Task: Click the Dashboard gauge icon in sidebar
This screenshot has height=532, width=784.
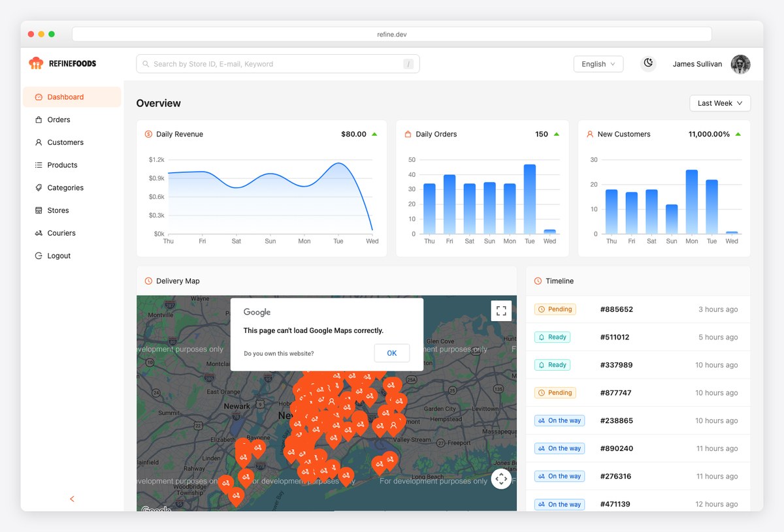Action: [39, 97]
